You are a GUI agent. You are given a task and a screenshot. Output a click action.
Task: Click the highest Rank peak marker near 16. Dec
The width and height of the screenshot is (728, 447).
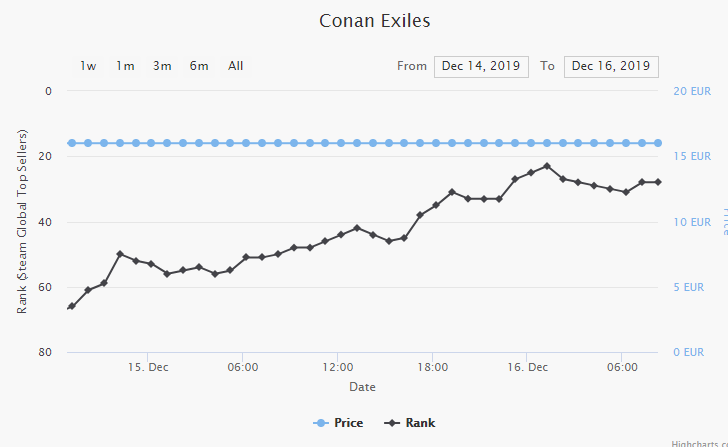pos(547,166)
